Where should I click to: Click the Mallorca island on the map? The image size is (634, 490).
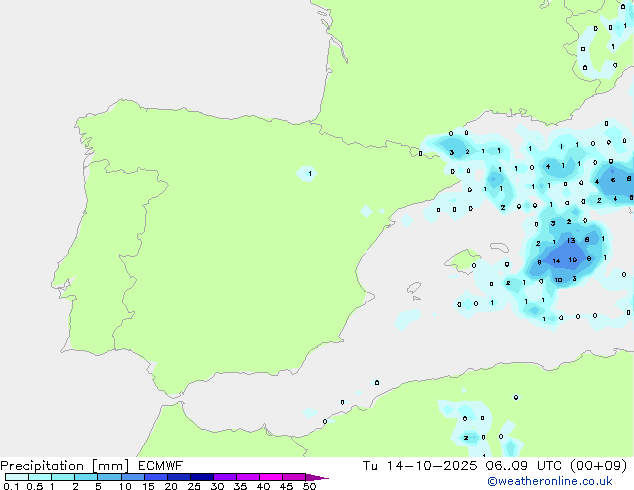[461, 262]
